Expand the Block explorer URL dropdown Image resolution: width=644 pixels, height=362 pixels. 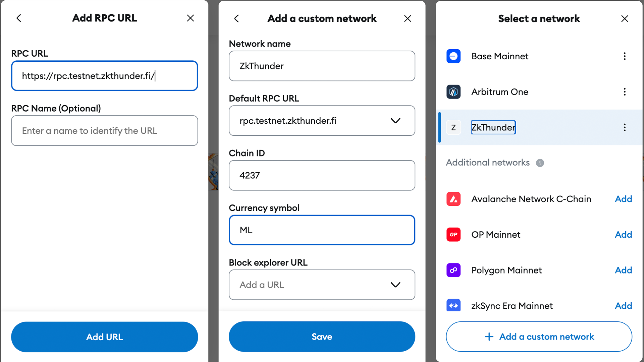coord(395,285)
